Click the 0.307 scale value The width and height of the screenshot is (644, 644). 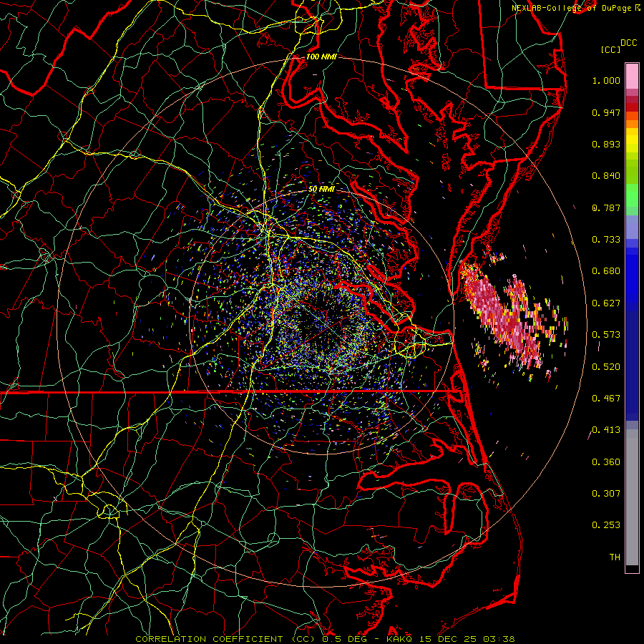606,494
